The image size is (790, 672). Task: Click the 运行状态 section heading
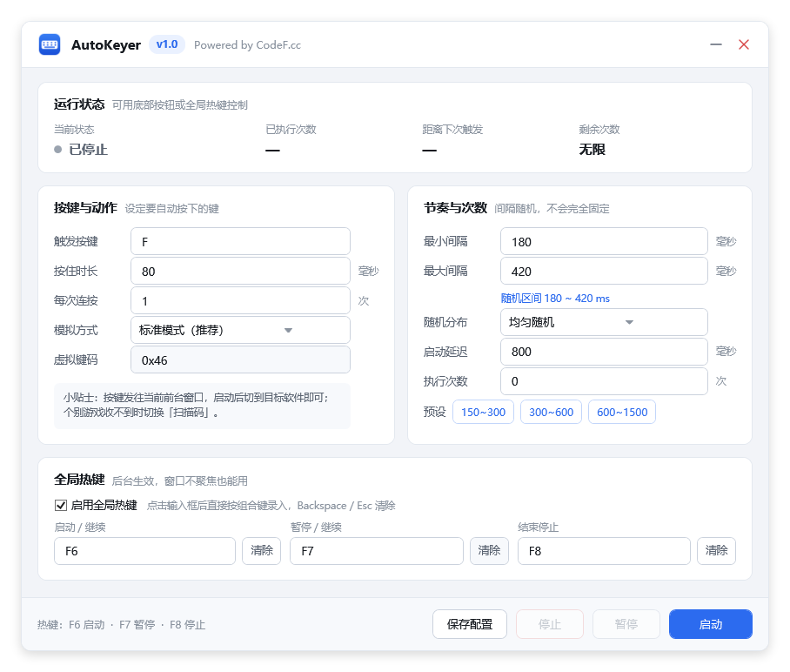pos(79,104)
